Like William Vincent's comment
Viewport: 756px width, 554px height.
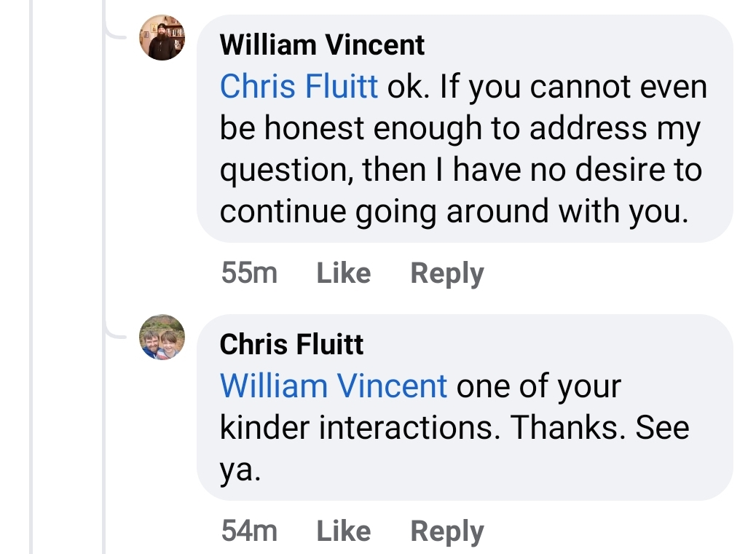coord(344,273)
